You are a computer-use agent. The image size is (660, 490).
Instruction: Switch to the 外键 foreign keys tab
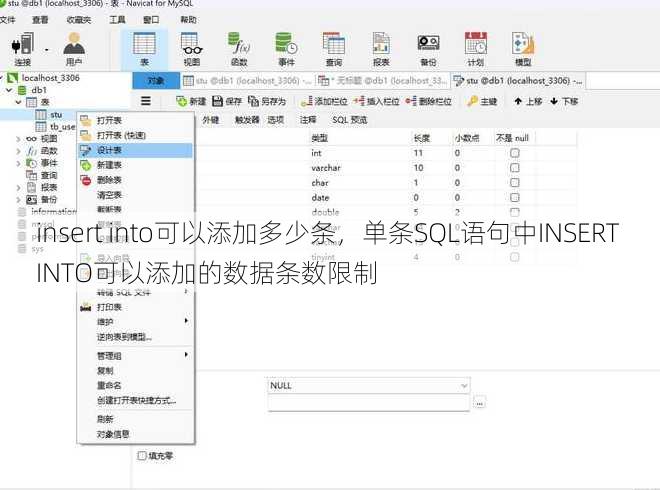coord(210,120)
